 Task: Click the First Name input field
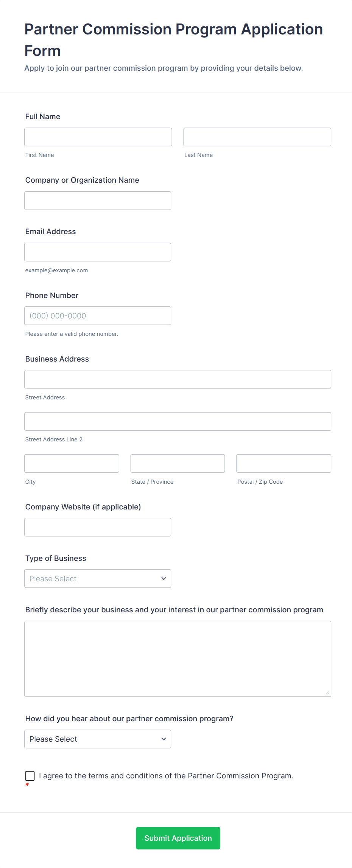[x=98, y=137]
